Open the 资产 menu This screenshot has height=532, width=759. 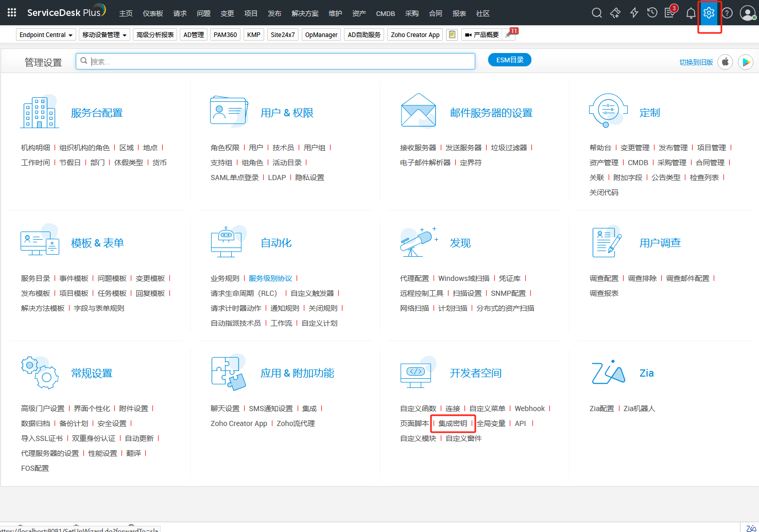coord(359,13)
